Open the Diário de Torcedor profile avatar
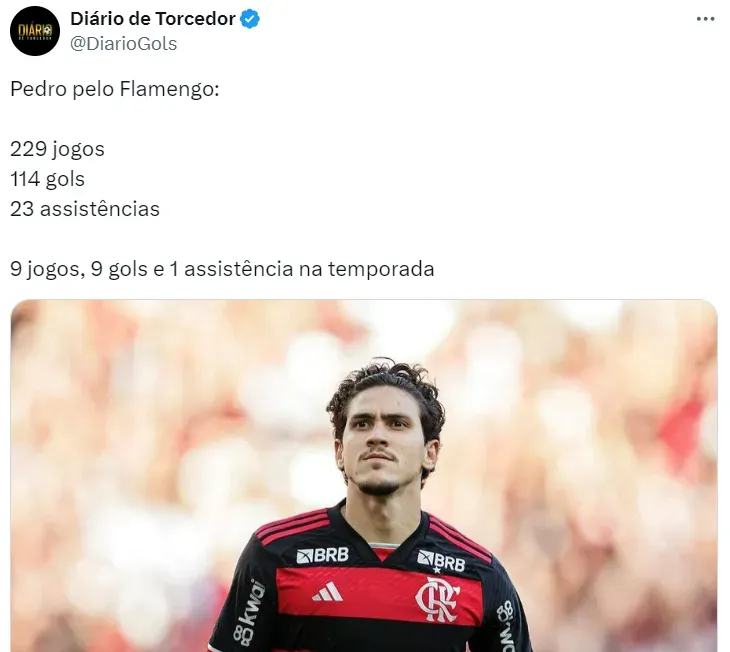730x652 pixels. click(35, 31)
